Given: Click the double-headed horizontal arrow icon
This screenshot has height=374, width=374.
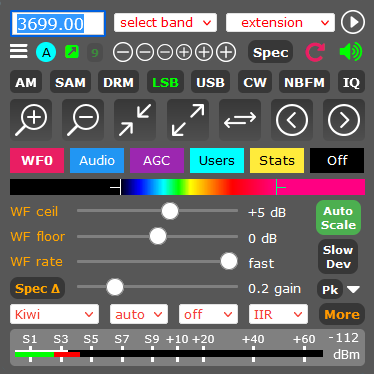Looking at the screenshot, I should (x=240, y=120).
